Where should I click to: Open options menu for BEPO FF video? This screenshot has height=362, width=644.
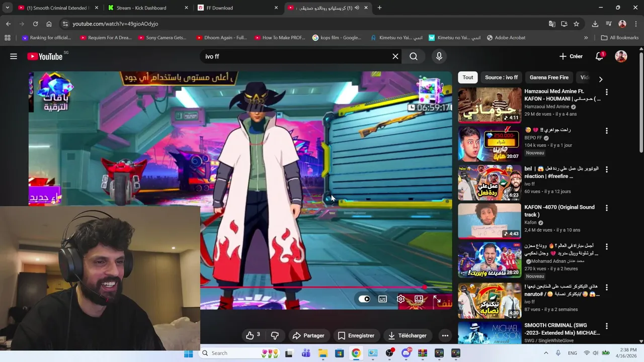coord(606,131)
